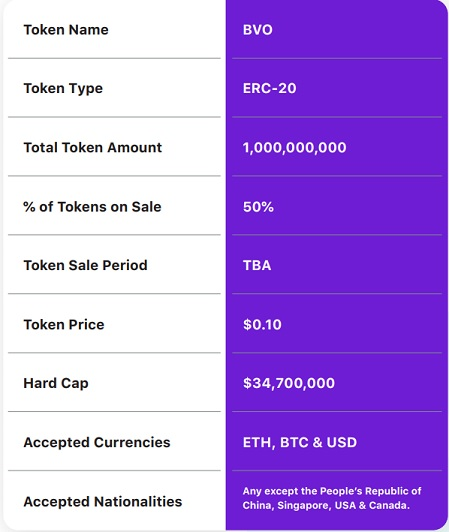This screenshot has height=532, width=449.
Task: Select the $0.10 token price
Action: [262, 325]
